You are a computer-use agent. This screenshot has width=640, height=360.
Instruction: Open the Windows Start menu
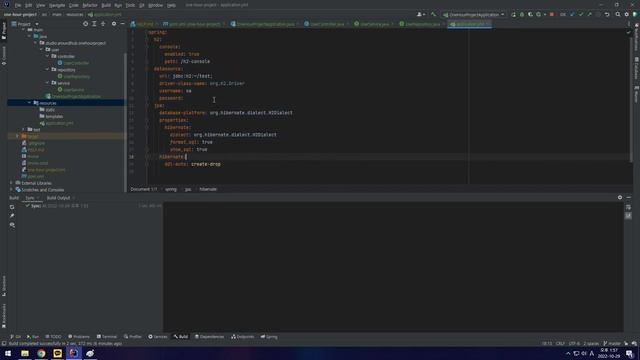pos(8,353)
